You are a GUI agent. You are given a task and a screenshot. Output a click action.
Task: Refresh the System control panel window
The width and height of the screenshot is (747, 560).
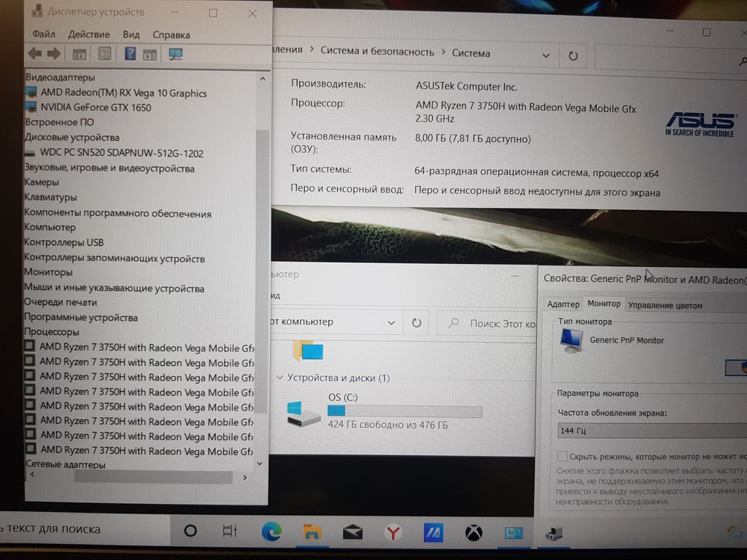click(573, 55)
